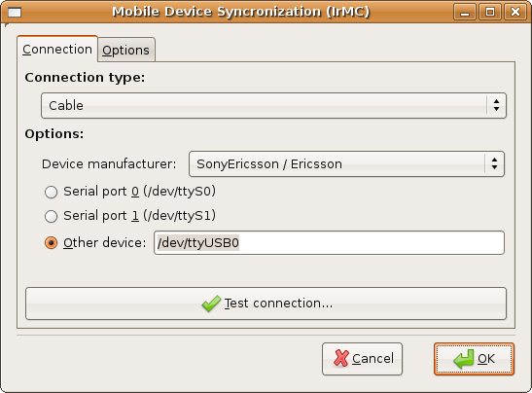
Task: Click the up-down arrows of the Cable dropdown
Action: click(496, 106)
